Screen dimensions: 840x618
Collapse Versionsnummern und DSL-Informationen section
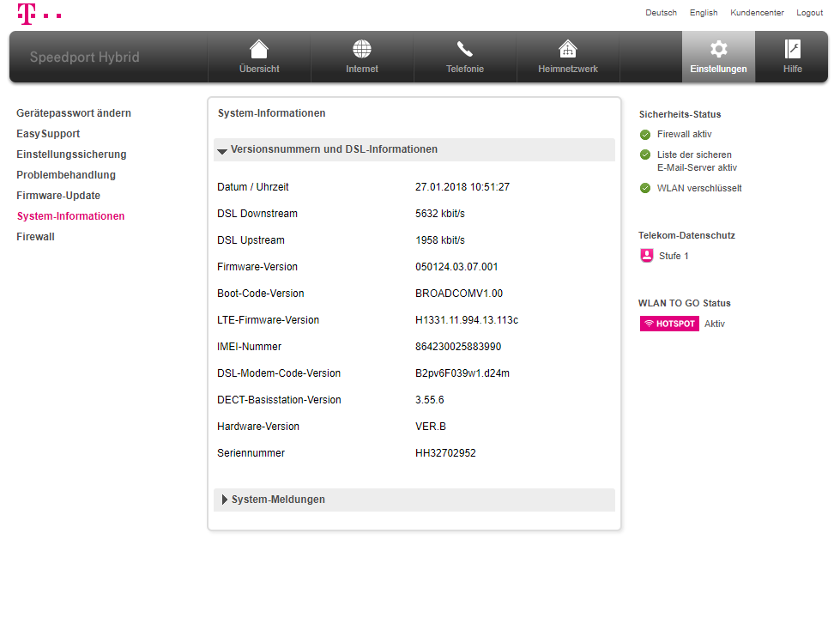pos(414,149)
